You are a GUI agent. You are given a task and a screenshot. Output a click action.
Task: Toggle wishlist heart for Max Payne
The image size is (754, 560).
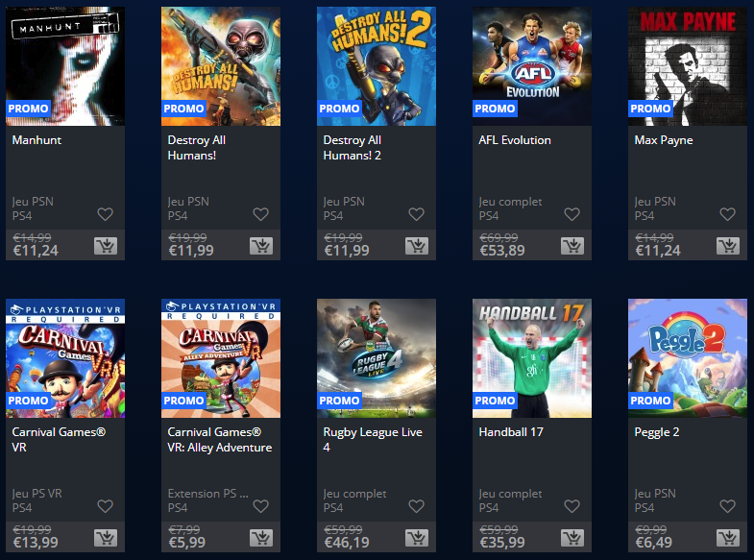(x=727, y=214)
